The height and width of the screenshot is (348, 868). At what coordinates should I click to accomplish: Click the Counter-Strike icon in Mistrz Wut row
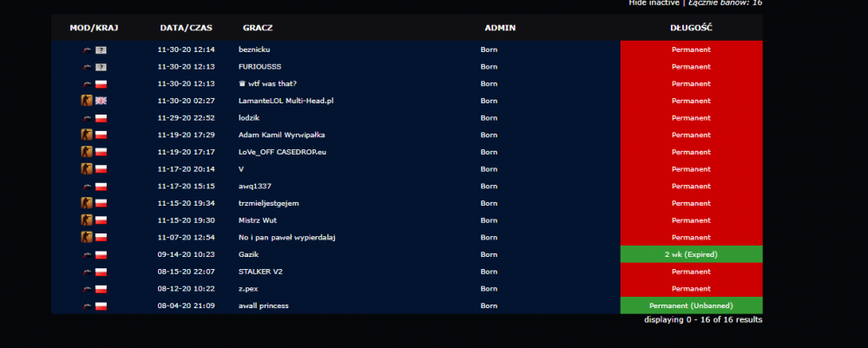87,220
